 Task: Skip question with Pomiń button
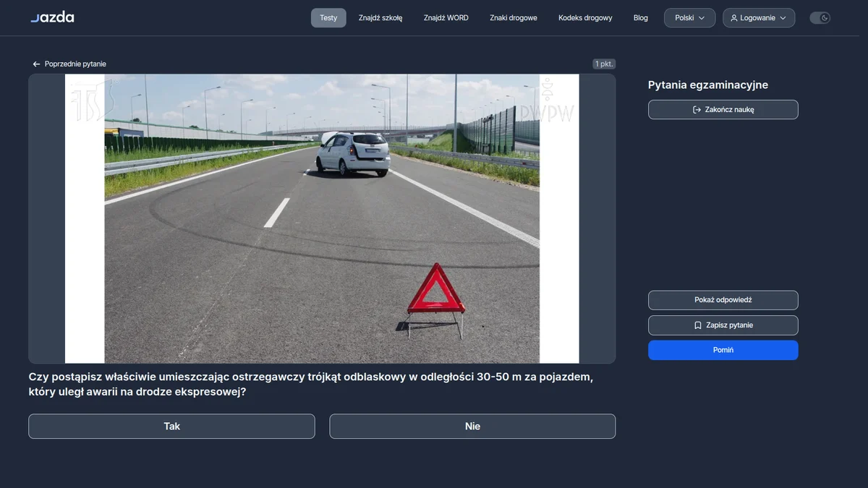[723, 350]
